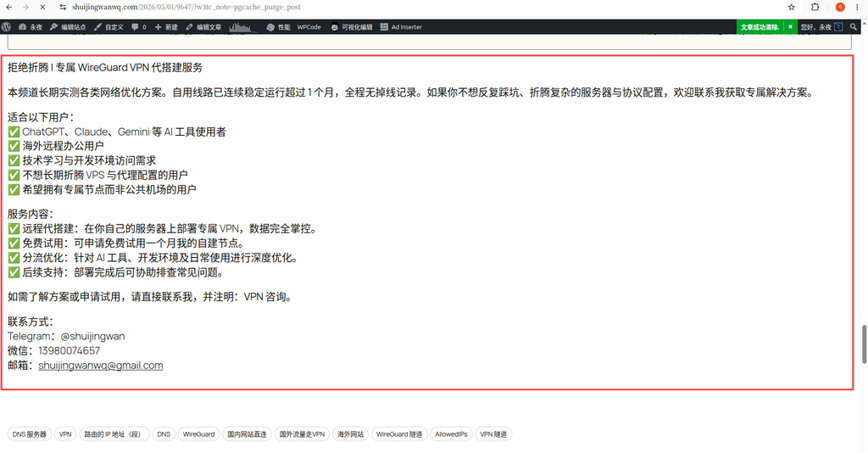Bookmark this page with the star

pos(791,7)
